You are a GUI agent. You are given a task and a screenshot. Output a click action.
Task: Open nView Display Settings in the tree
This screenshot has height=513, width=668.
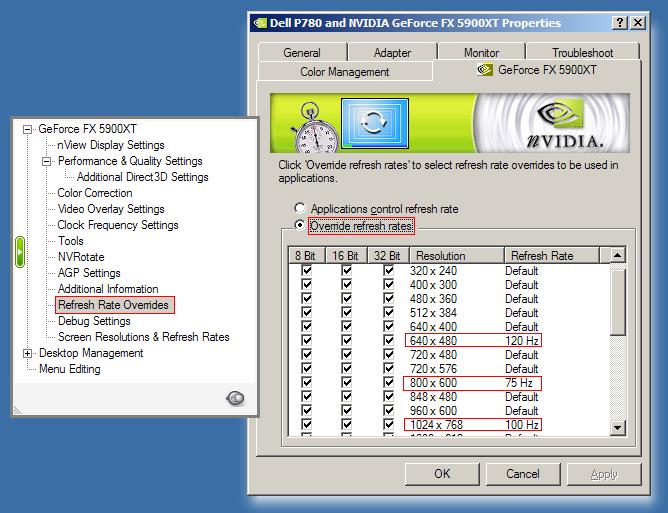coord(111,145)
